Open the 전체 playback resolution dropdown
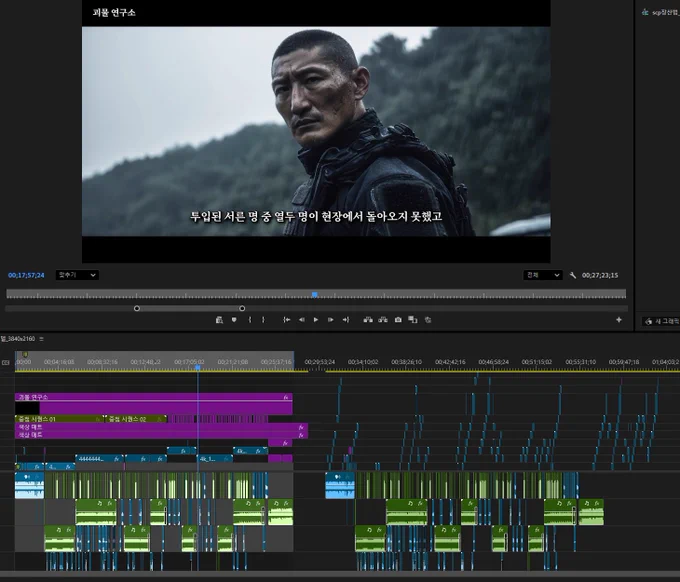Image resolution: width=680 pixels, height=582 pixels. click(x=543, y=275)
